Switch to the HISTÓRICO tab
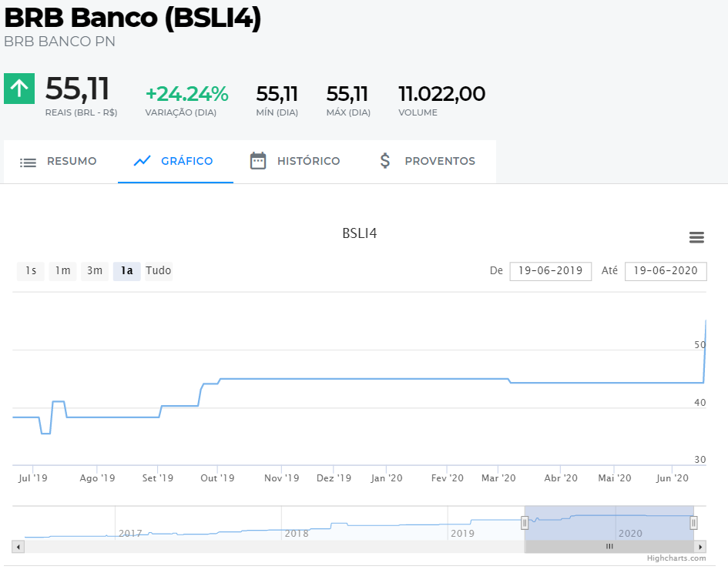728x573 pixels. click(297, 161)
